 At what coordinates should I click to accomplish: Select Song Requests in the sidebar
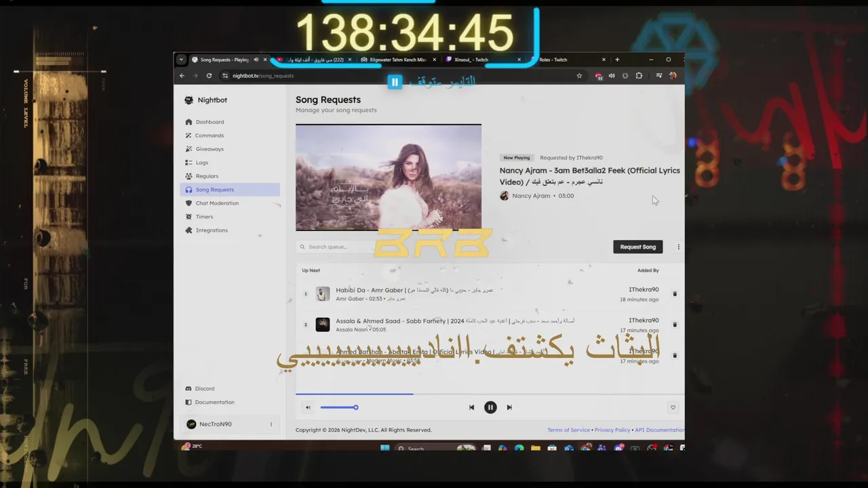tap(230, 190)
